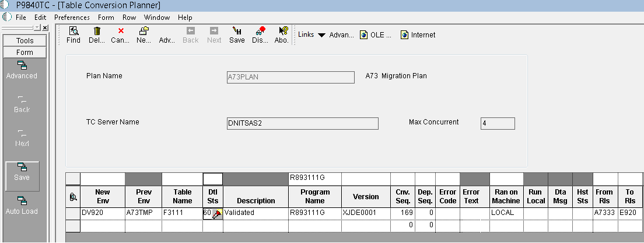
Task: Click the Delete trash can toolbar icon
Action: point(97,31)
